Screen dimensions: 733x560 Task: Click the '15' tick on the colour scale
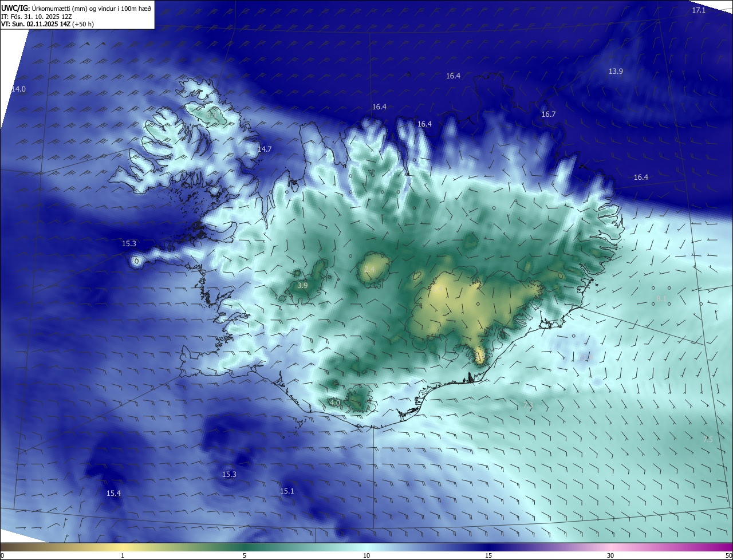488,555
